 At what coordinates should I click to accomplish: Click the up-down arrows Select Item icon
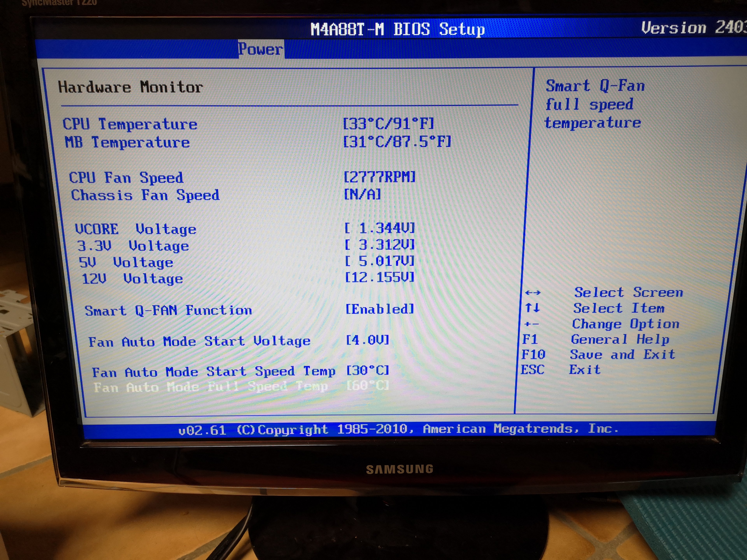tap(532, 308)
